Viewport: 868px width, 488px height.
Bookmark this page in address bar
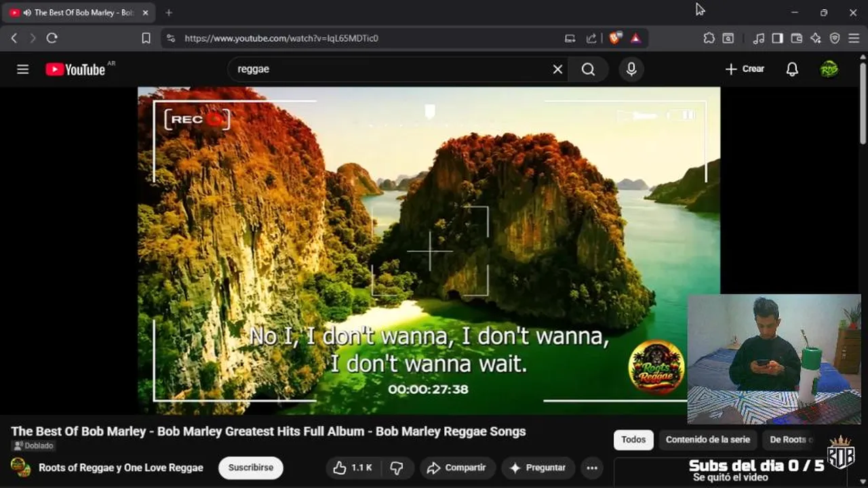pos(146,38)
